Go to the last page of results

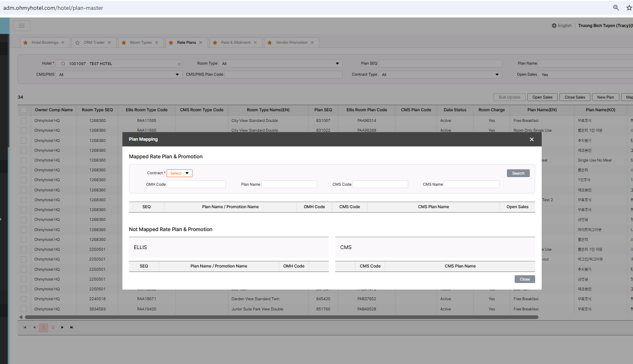(72, 327)
